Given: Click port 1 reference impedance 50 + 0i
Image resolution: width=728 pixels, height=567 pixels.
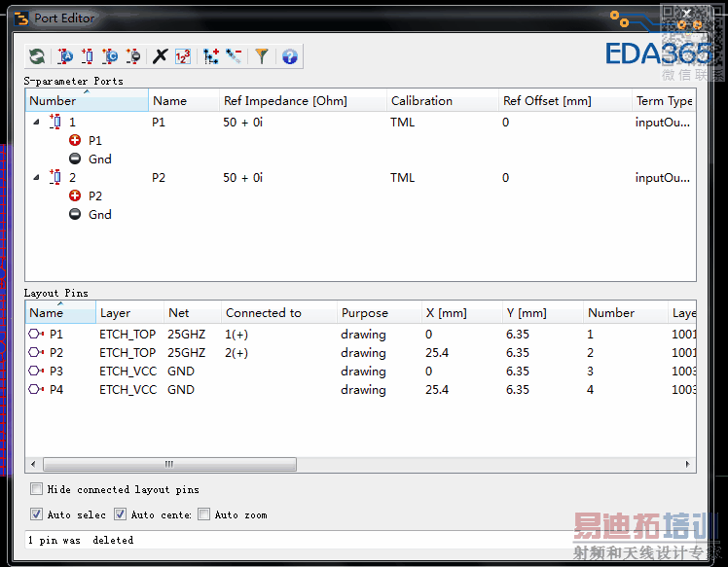Looking at the screenshot, I should coord(242,122).
